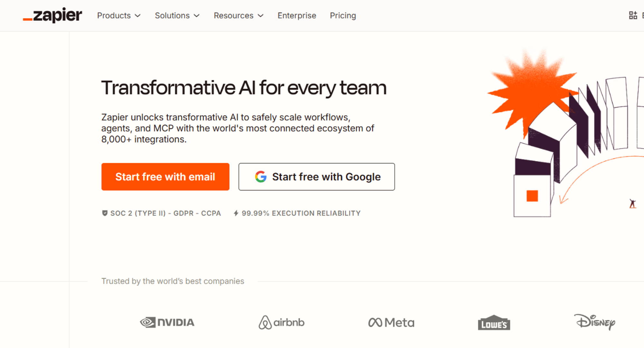Click the small orange square in illustration

coord(532,196)
